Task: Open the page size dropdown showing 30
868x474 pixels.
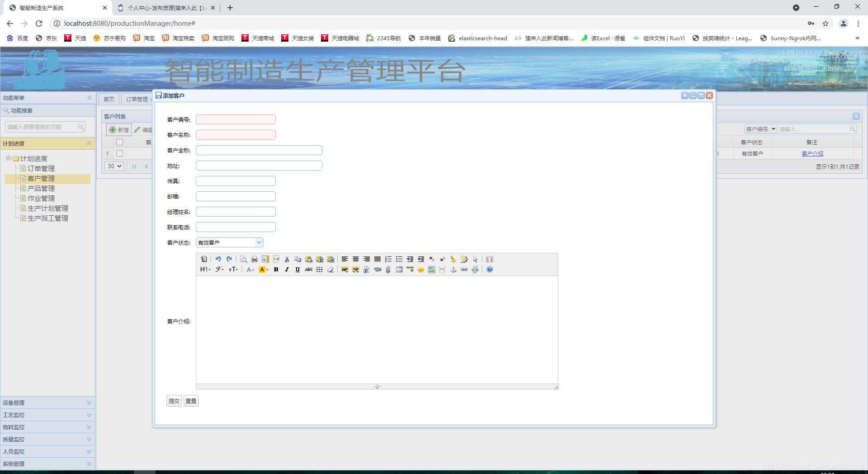Action: (x=114, y=166)
